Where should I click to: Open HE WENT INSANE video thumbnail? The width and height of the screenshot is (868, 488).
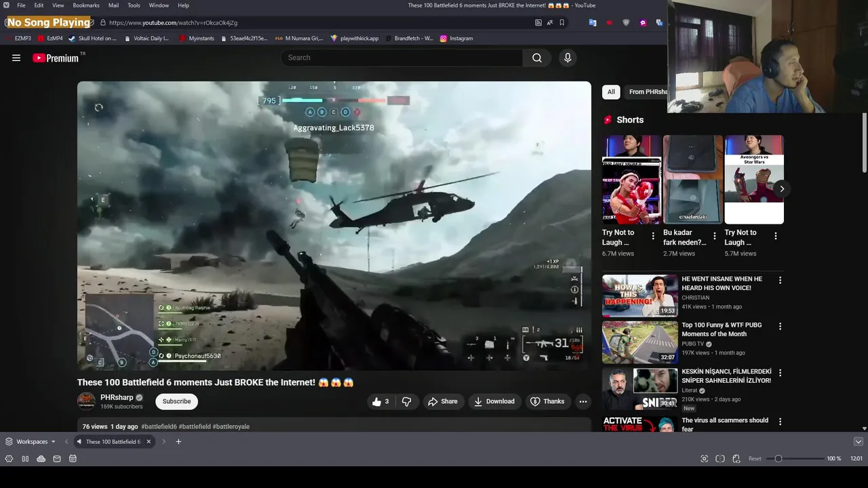click(x=640, y=296)
